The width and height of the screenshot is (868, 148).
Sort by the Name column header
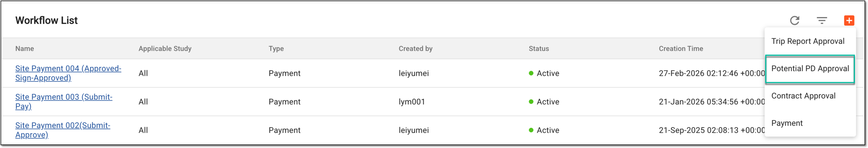pyautogui.click(x=25, y=49)
